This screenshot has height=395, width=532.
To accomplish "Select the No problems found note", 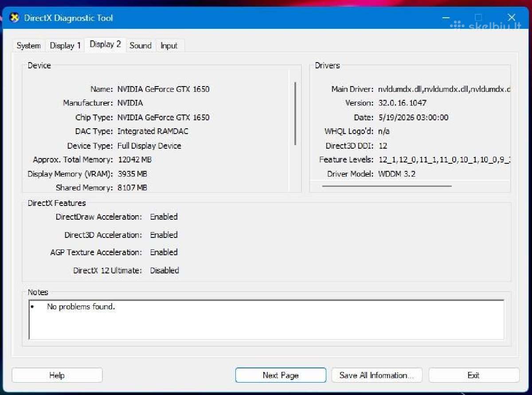I will coord(81,307).
